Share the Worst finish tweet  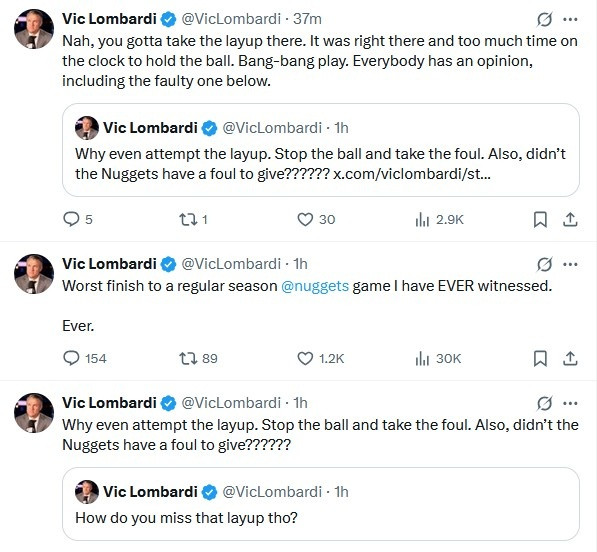tap(570, 358)
